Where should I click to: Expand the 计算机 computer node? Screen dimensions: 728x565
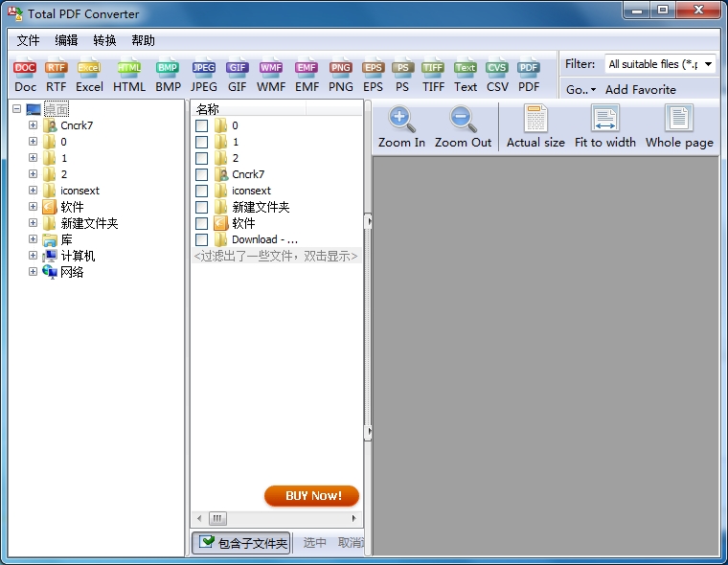pyautogui.click(x=33, y=256)
